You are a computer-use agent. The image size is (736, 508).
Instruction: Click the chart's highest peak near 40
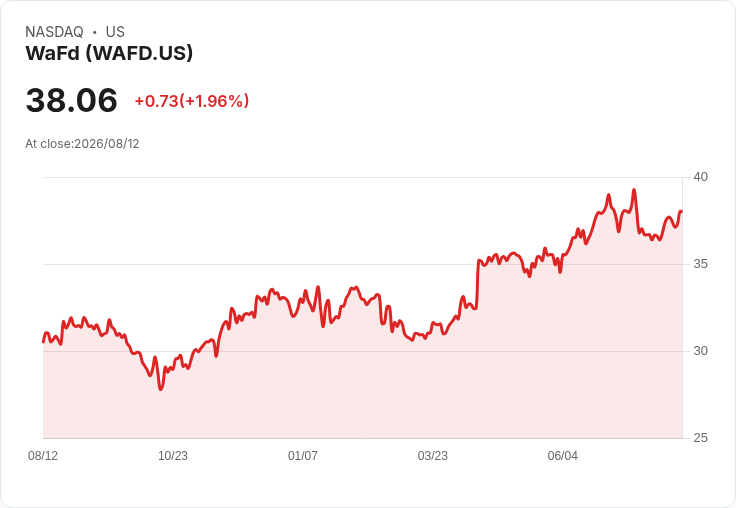(x=634, y=190)
